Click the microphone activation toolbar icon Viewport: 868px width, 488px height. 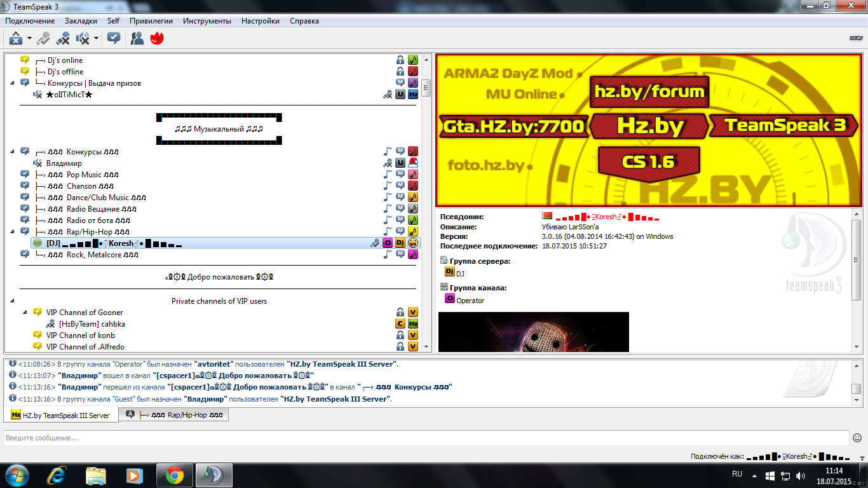tap(43, 39)
